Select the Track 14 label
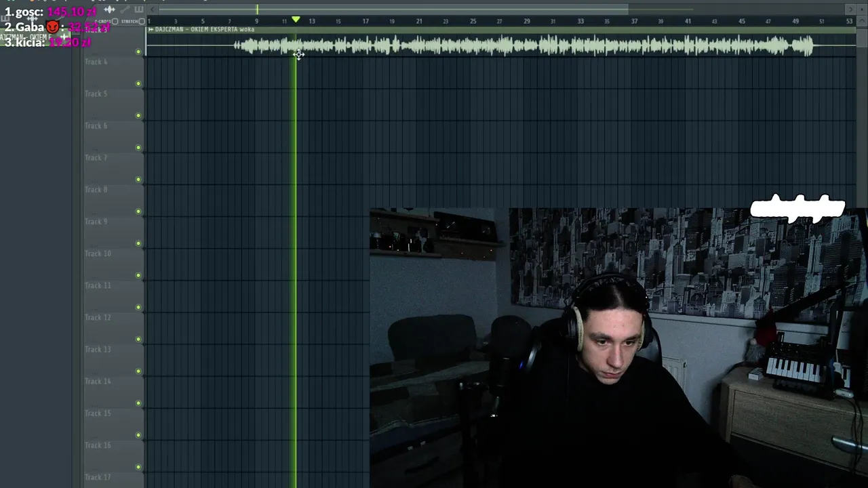Image resolution: width=868 pixels, height=488 pixels. (x=98, y=381)
